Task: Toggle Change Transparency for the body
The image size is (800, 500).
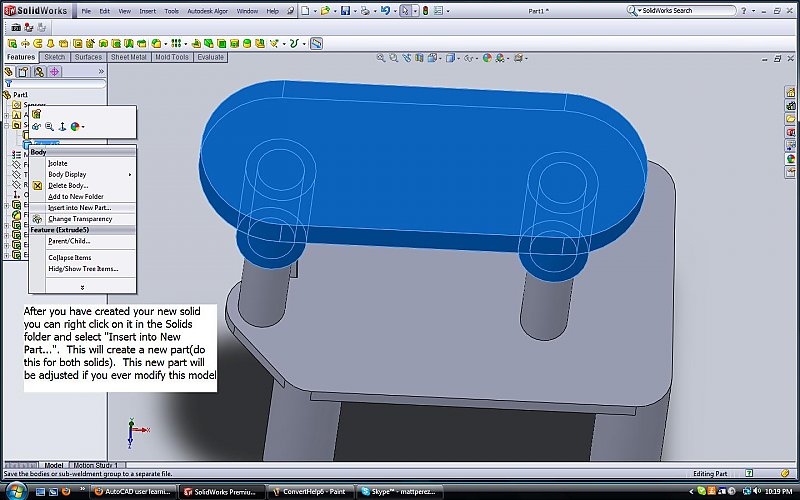Action: click(x=80, y=219)
